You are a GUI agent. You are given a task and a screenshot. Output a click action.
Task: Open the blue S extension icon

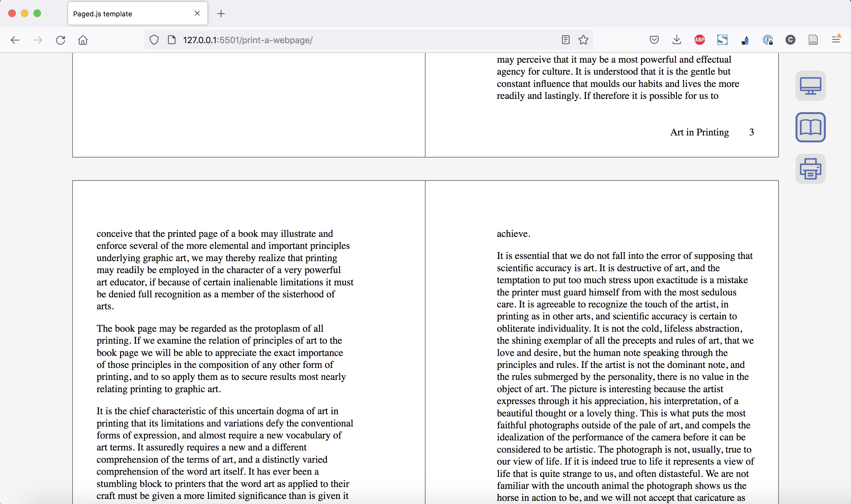pyautogui.click(x=722, y=40)
